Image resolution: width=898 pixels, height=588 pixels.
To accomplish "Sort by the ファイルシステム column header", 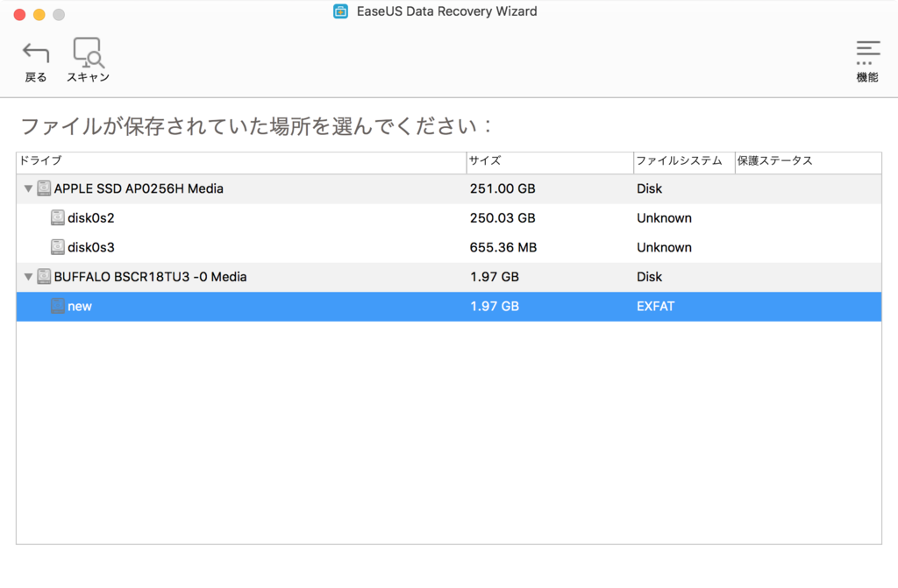I will click(684, 161).
